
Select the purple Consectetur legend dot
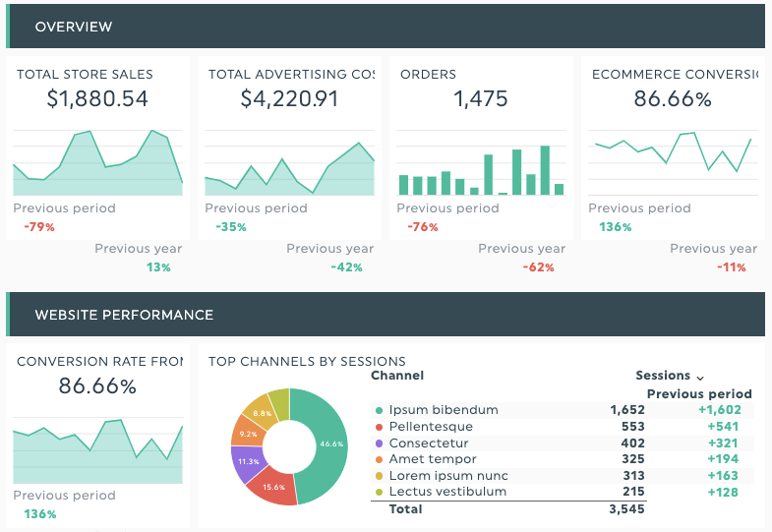(379, 443)
